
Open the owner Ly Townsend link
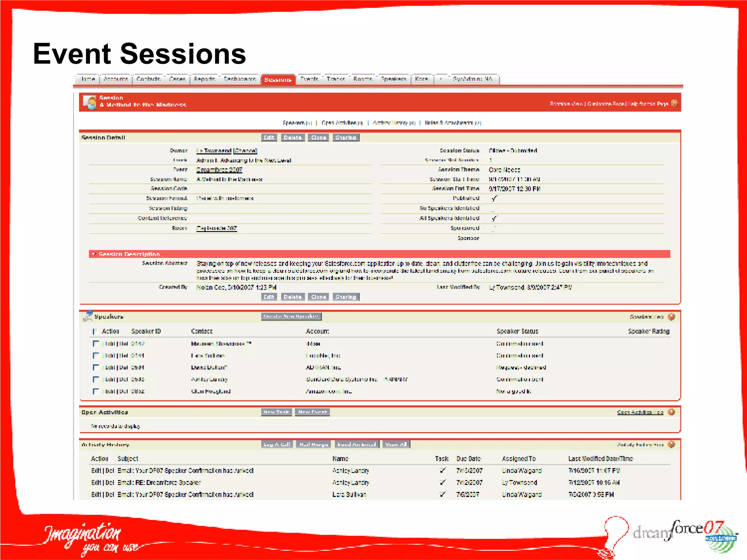tap(214, 151)
